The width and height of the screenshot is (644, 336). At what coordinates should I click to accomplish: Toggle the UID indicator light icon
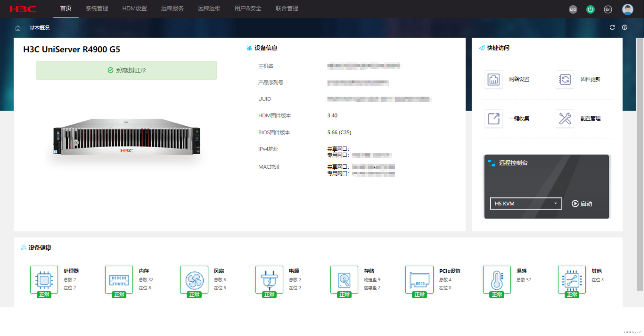573,9
